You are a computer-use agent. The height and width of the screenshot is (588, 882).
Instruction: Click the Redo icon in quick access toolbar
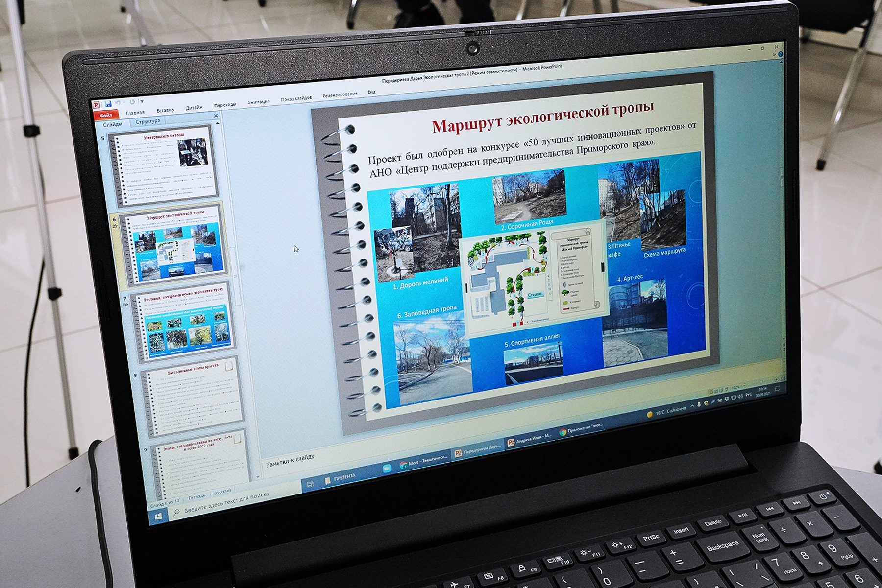(131, 102)
